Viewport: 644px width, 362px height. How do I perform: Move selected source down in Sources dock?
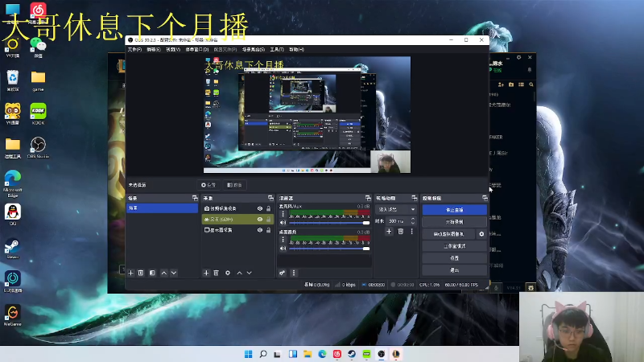(249, 273)
